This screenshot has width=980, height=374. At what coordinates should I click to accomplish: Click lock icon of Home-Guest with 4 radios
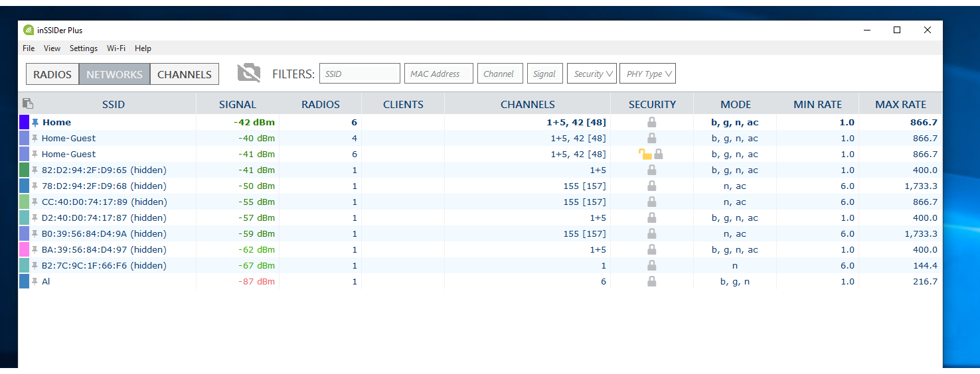click(652, 138)
